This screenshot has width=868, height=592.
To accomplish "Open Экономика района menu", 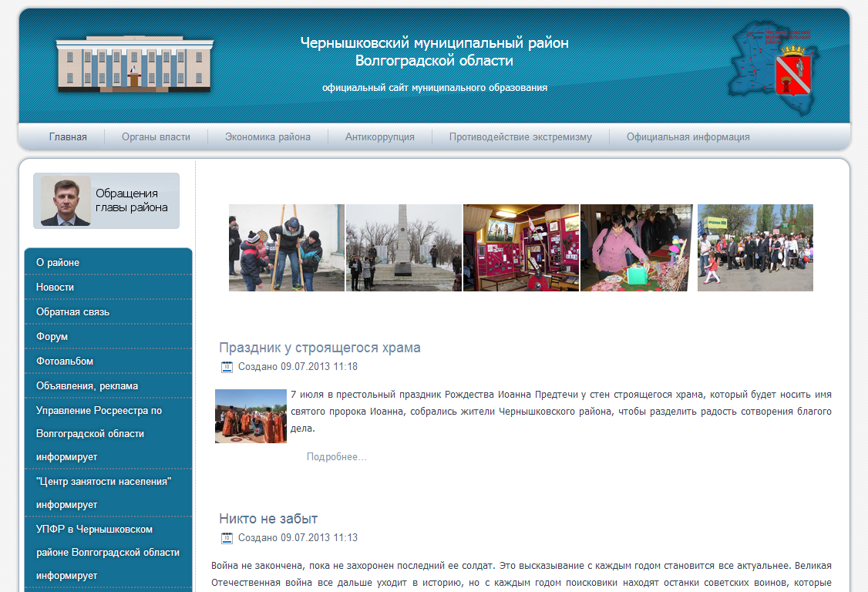I will pos(267,136).
